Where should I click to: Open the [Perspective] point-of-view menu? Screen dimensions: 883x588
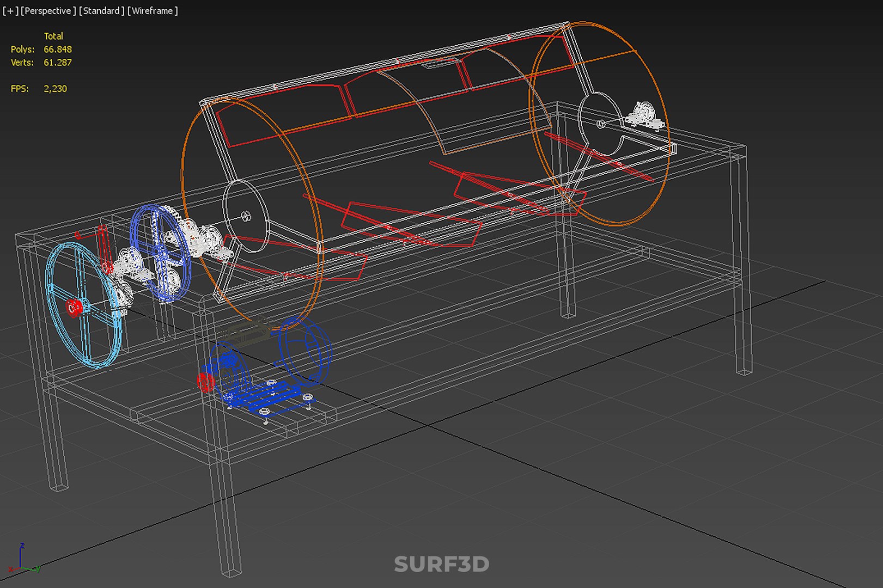(x=48, y=11)
